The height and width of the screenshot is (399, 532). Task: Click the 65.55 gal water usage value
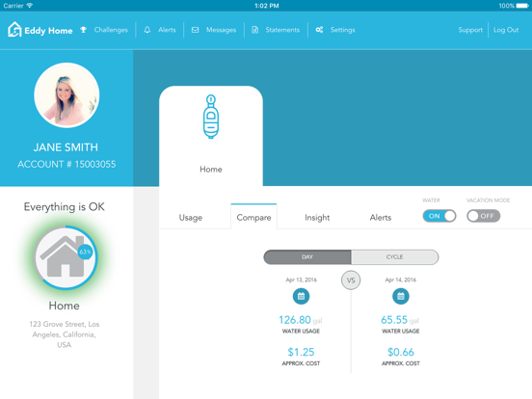pyautogui.click(x=400, y=320)
